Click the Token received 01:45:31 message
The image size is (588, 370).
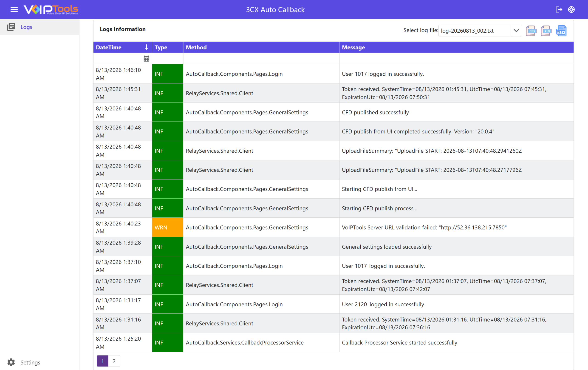[444, 93]
